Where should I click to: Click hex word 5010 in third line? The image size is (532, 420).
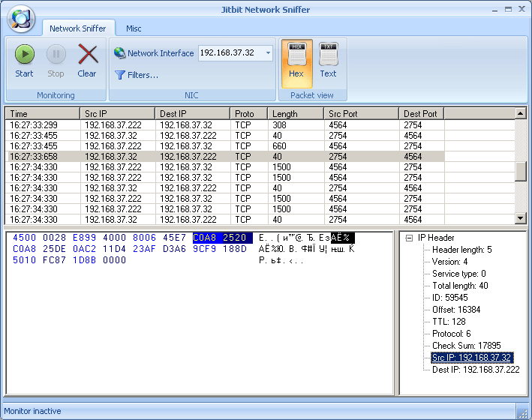tap(25, 260)
